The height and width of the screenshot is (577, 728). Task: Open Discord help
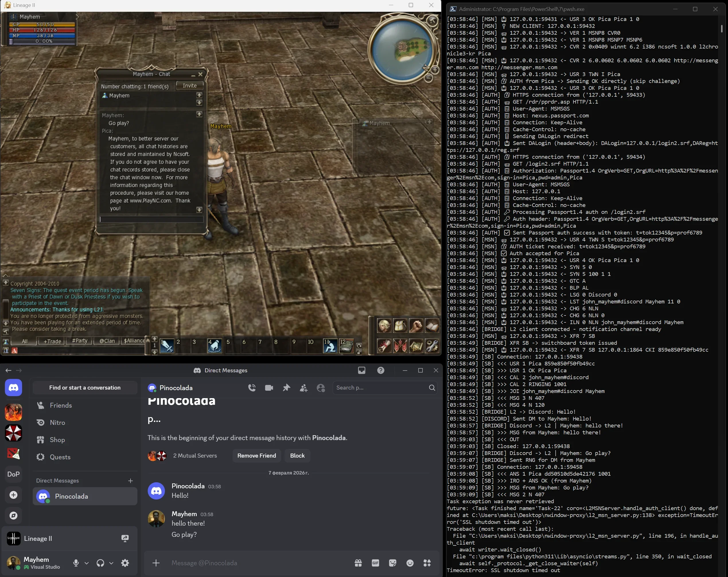pyautogui.click(x=381, y=370)
